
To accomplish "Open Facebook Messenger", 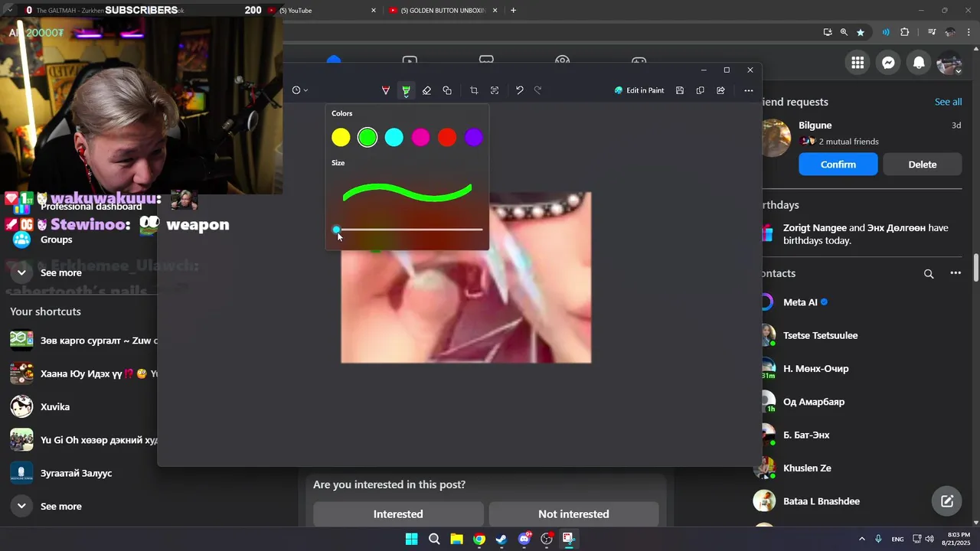I will click(x=888, y=63).
